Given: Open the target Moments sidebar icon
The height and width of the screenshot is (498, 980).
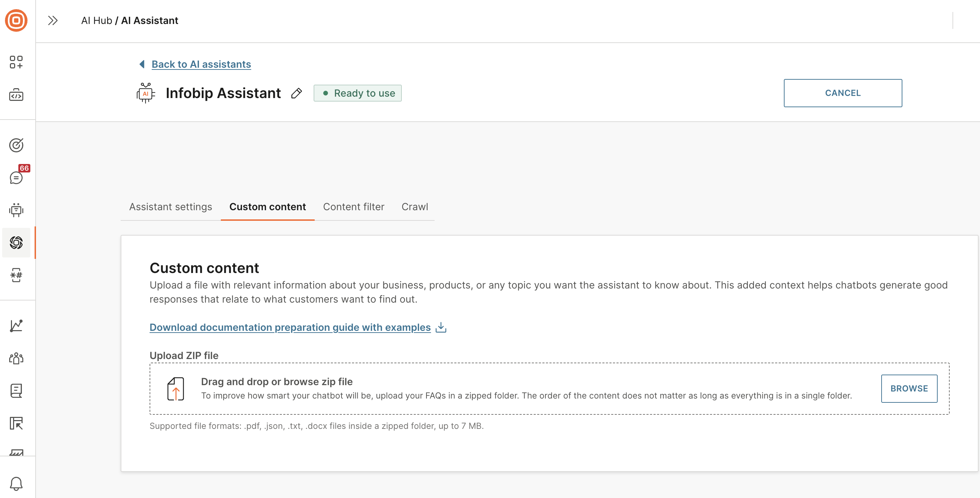Looking at the screenshot, I should (16, 145).
